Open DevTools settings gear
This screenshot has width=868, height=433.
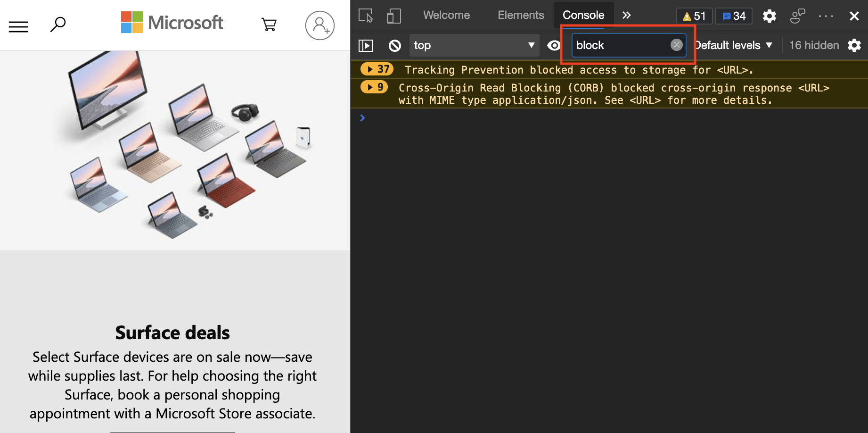pyautogui.click(x=770, y=16)
